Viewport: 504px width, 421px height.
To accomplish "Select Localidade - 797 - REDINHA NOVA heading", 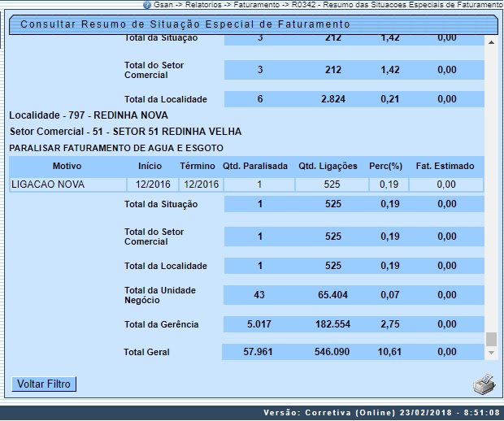I will [89, 115].
